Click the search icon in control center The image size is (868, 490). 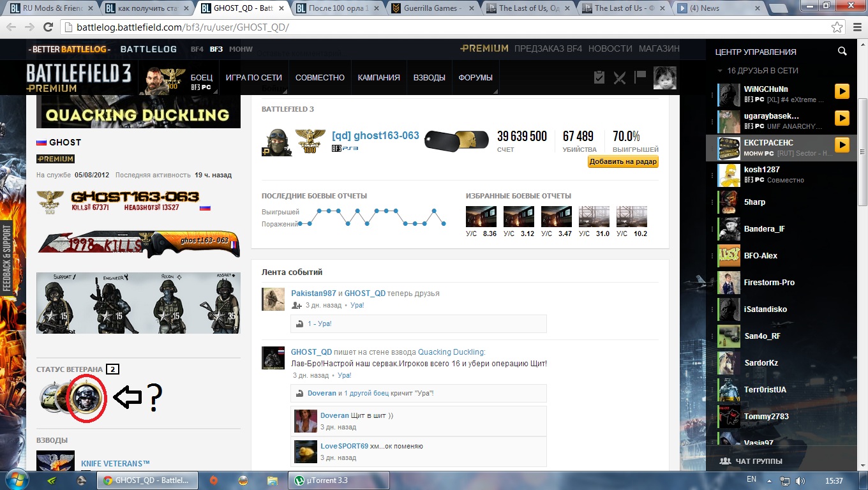pyautogui.click(x=842, y=52)
